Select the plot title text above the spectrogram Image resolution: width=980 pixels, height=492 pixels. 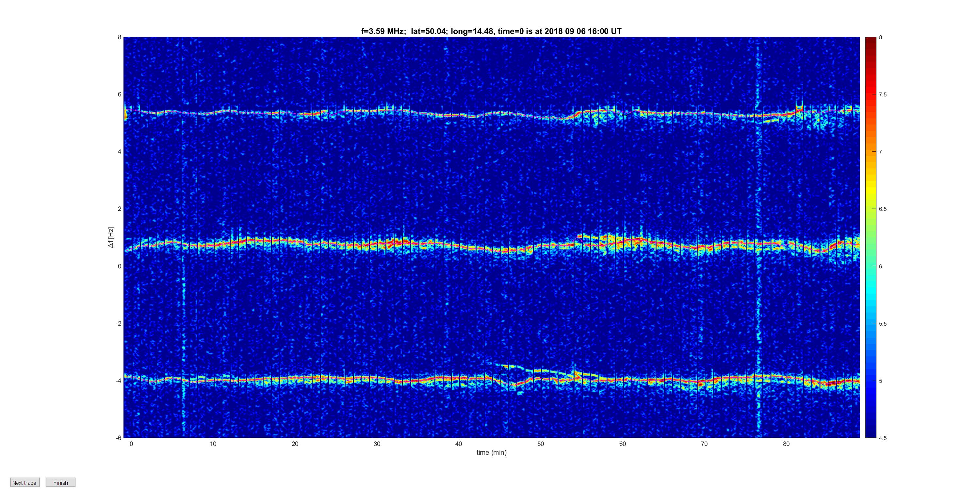pos(491,31)
